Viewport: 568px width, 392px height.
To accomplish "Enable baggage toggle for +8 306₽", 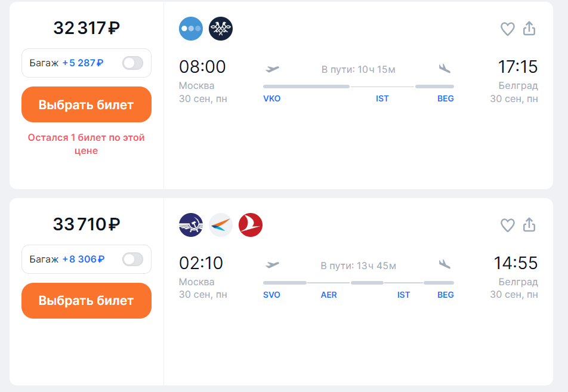I will click(x=132, y=259).
